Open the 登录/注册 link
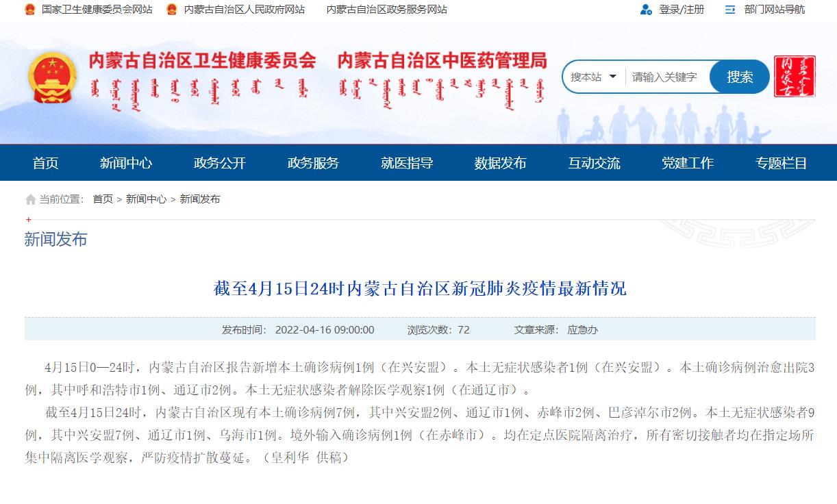 click(x=681, y=10)
